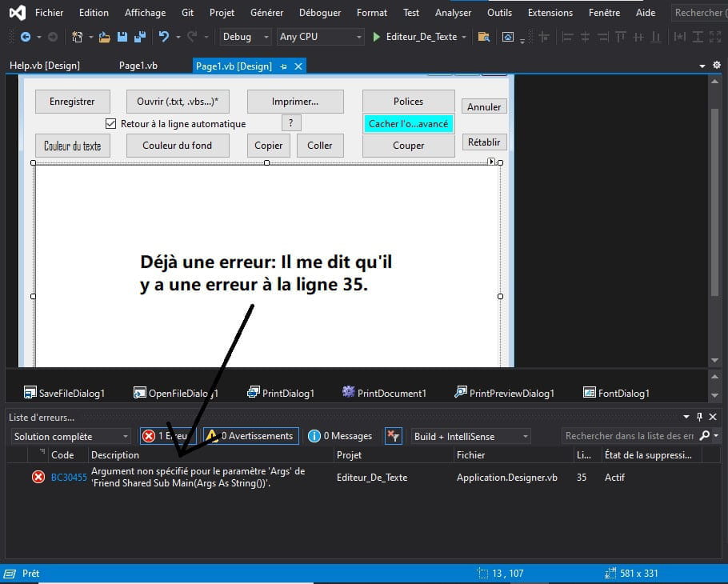Click the '?' help button on form
This screenshot has height=584, width=728.
[x=291, y=123]
